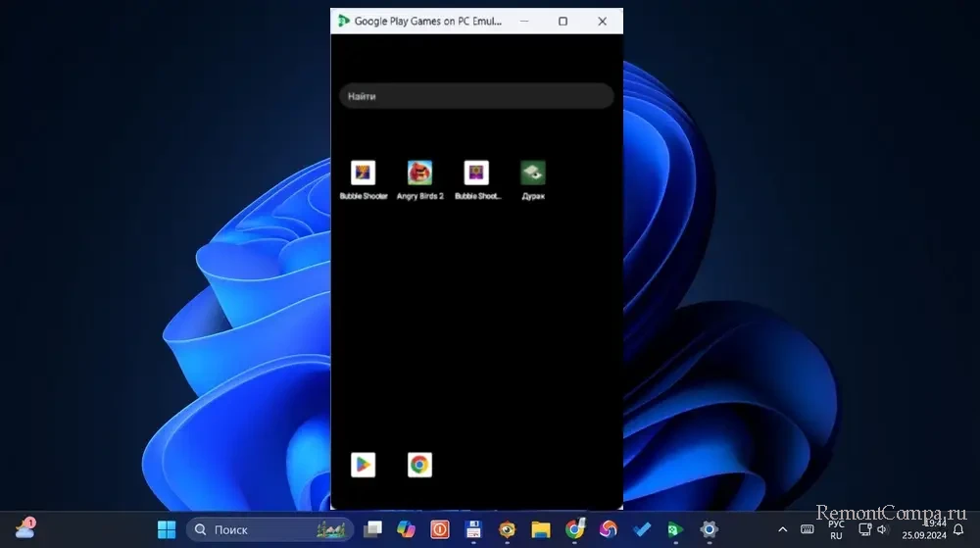Maximize the Google Play Games emulator window

pos(563,21)
